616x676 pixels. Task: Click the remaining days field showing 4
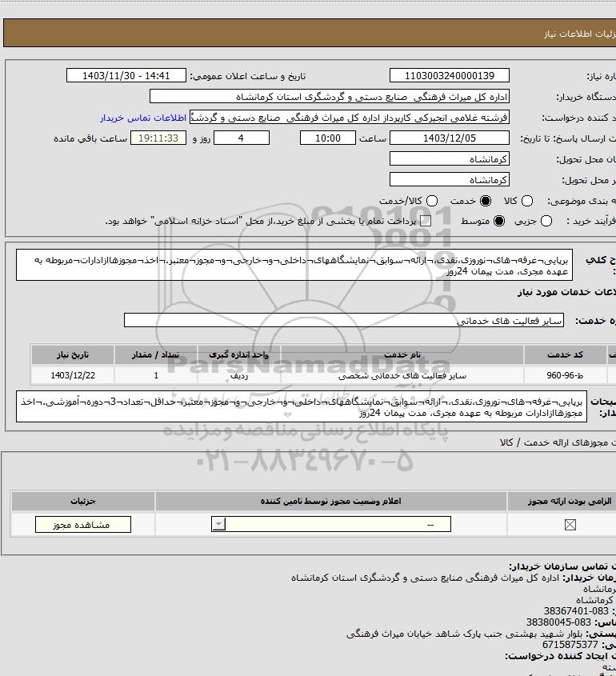(242, 138)
